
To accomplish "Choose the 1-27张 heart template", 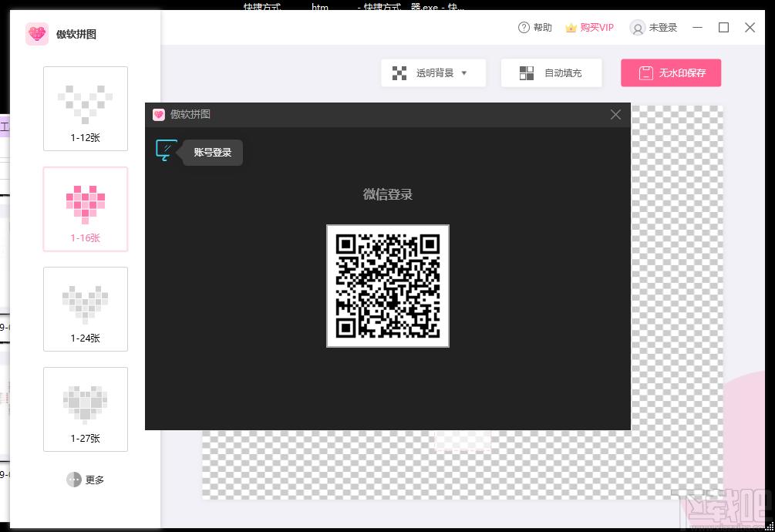I will [86, 409].
